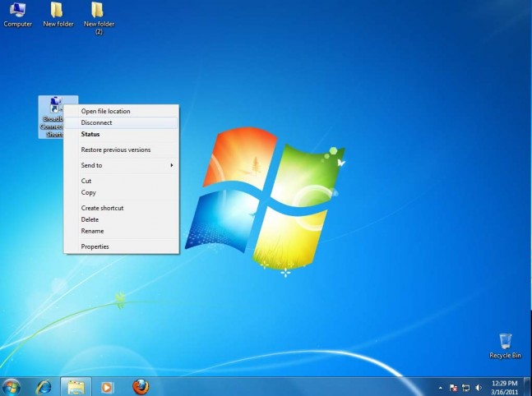The image size is (532, 396).
Task: Select the Recycle Bin icon
Action: click(505, 346)
